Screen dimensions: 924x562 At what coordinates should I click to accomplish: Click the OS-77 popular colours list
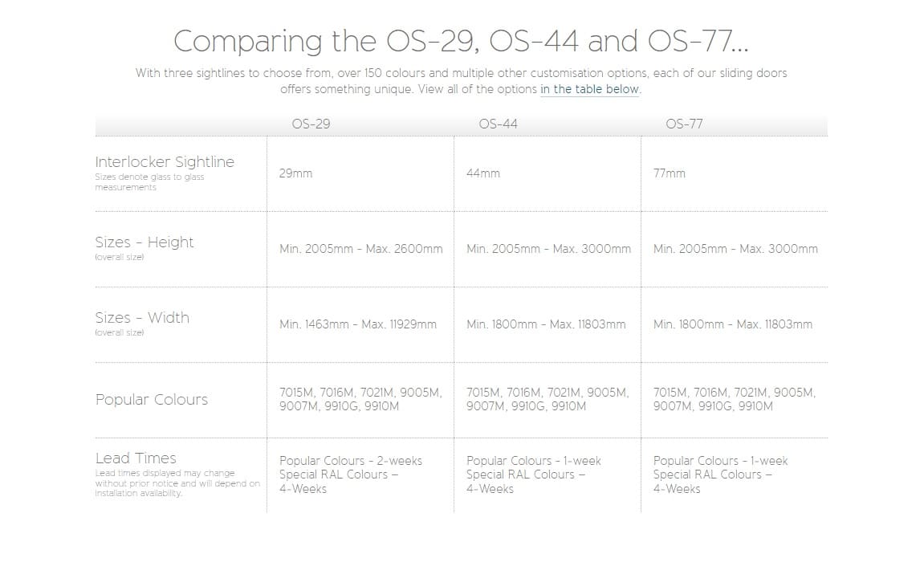734,399
